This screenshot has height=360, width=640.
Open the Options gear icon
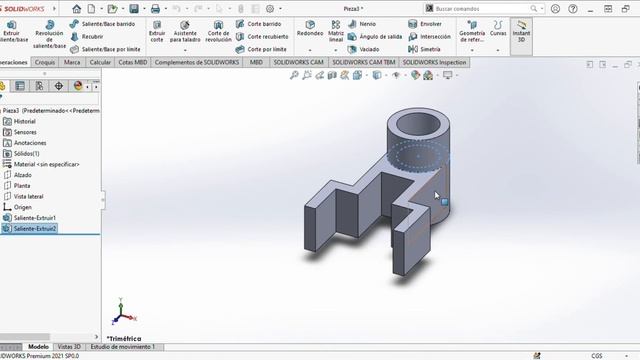click(270, 9)
